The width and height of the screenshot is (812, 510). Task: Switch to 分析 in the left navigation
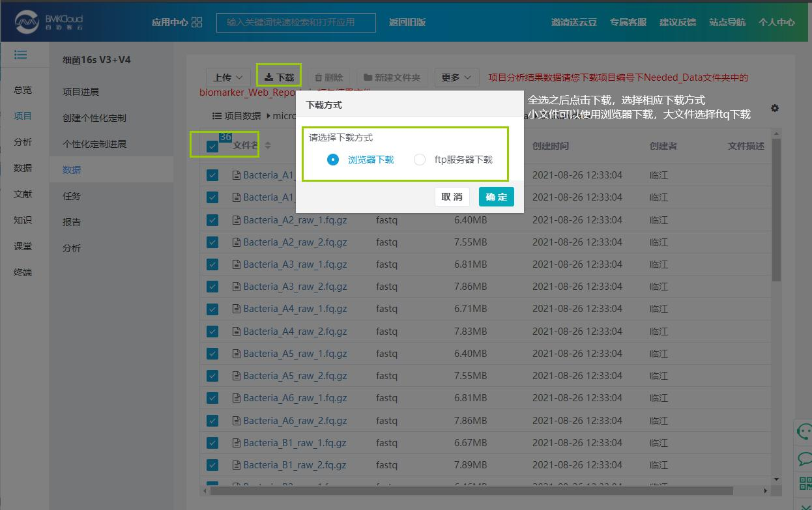(23, 142)
